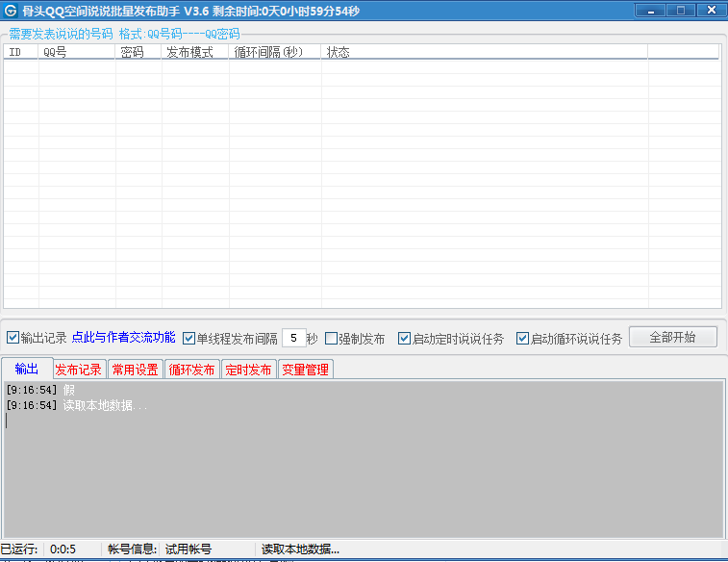This screenshot has width=728, height=562.
Task: Click the 已运行 time value 0:0:5
Action: (63, 549)
